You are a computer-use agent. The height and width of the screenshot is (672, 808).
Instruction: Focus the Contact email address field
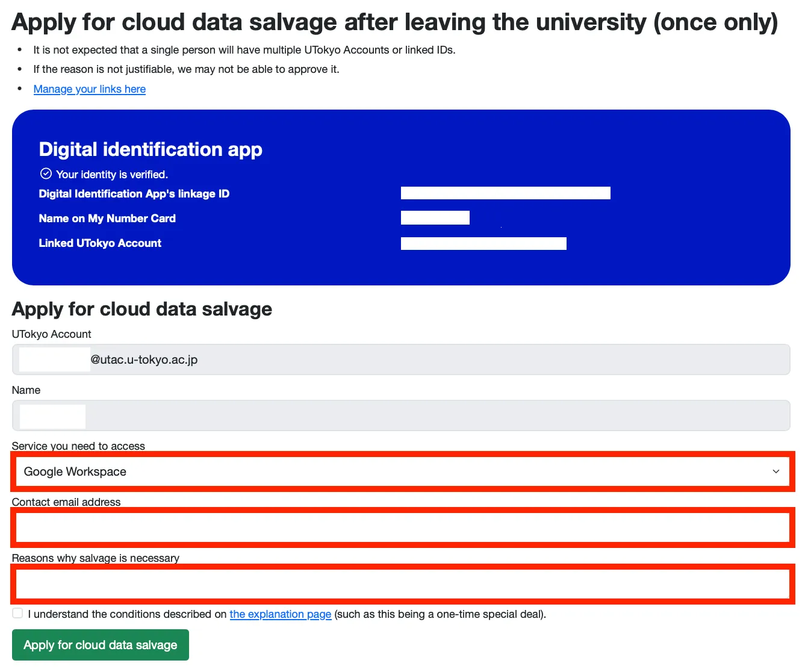click(402, 527)
